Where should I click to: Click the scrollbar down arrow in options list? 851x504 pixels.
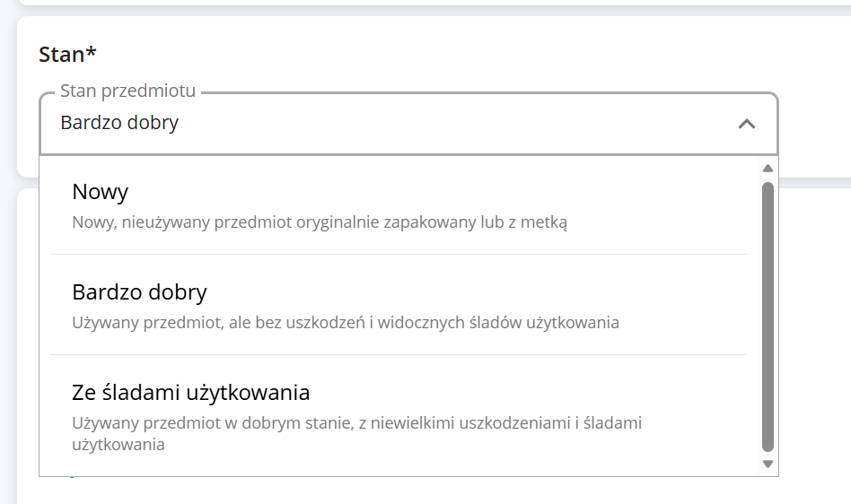tap(768, 464)
